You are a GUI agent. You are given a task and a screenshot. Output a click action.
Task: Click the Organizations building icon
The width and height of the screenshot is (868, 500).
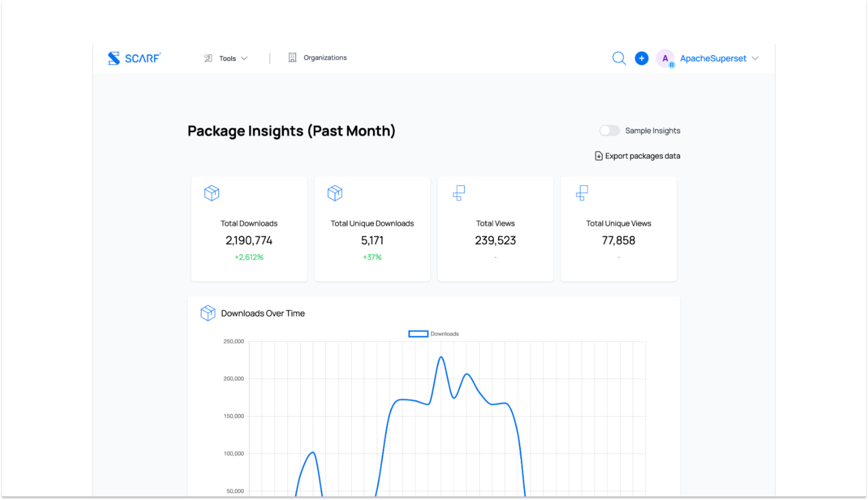pos(292,57)
